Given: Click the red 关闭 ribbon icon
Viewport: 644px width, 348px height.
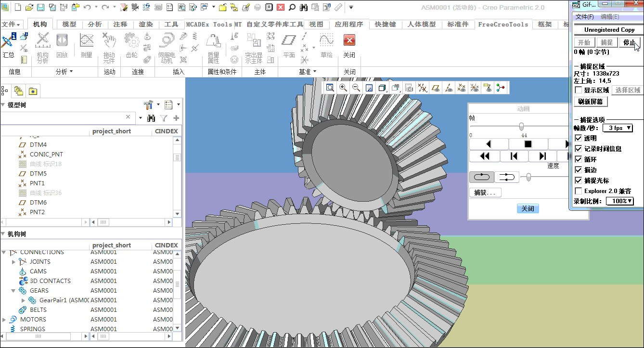Looking at the screenshot, I should pyautogui.click(x=349, y=40).
